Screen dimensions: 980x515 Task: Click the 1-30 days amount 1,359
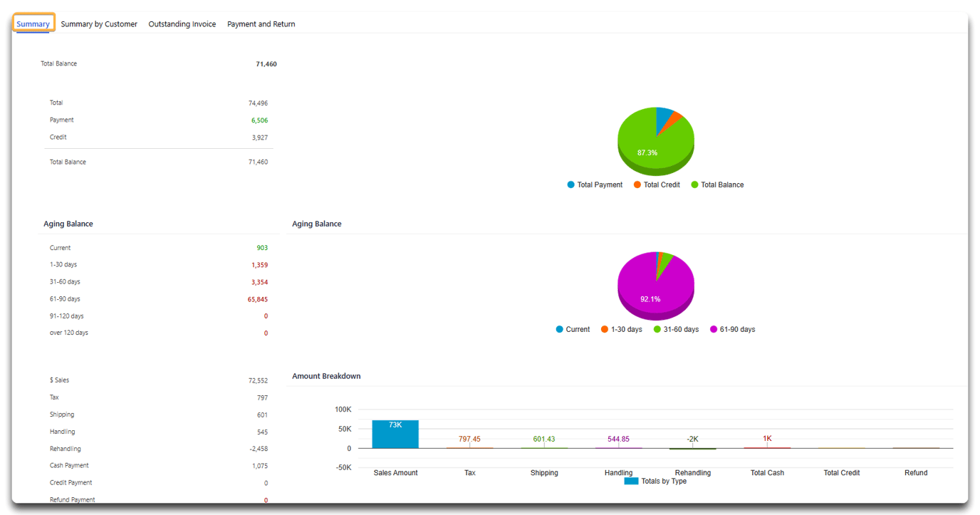(x=259, y=265)
